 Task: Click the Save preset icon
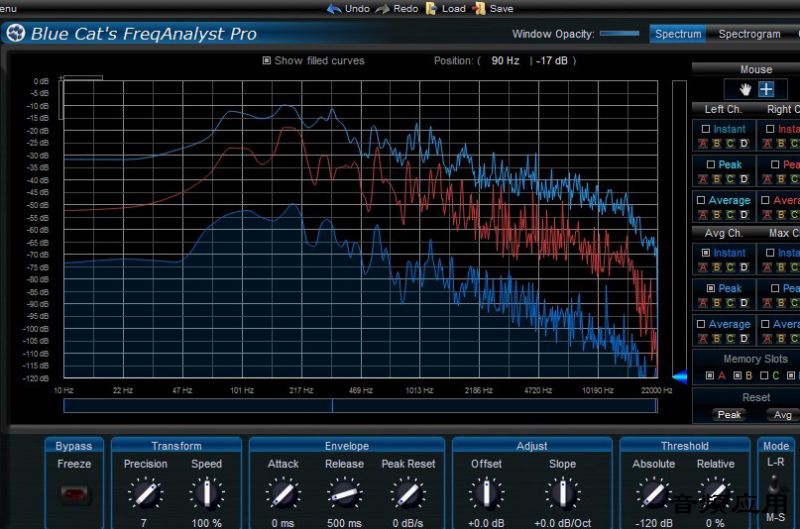click(479, 9)
